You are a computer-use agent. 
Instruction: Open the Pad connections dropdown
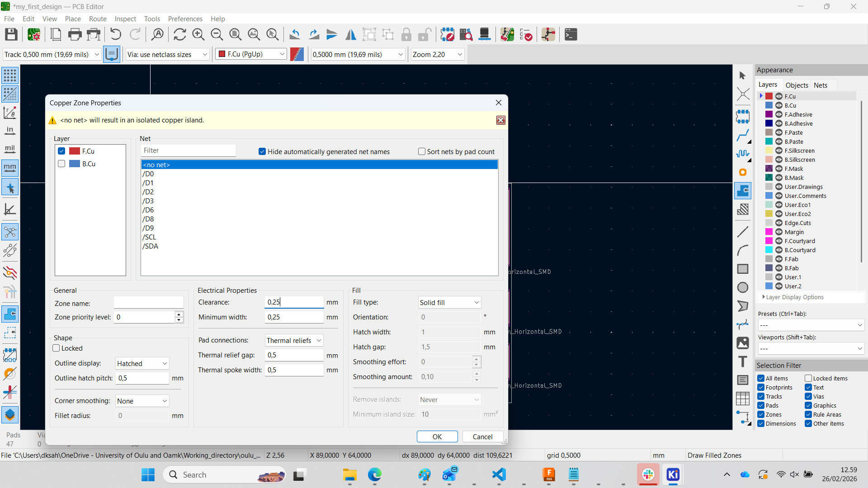tap(294, 340)
